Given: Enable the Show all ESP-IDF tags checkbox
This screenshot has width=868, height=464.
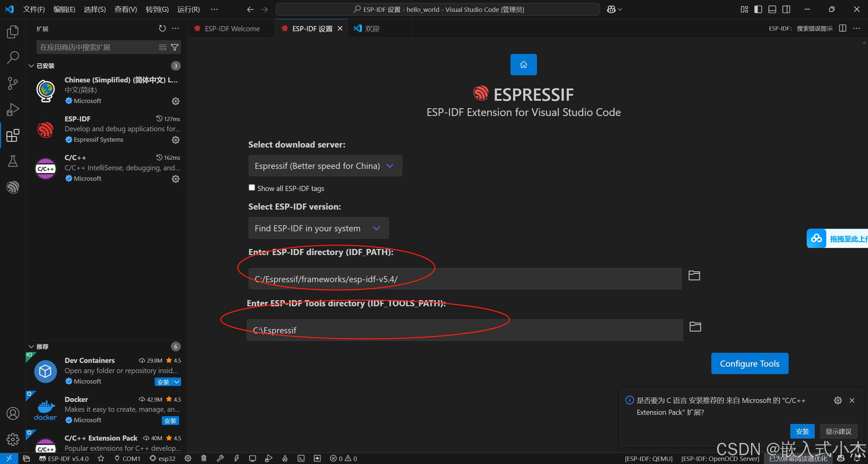Looking at the screenshot, I should pos(251,188).
